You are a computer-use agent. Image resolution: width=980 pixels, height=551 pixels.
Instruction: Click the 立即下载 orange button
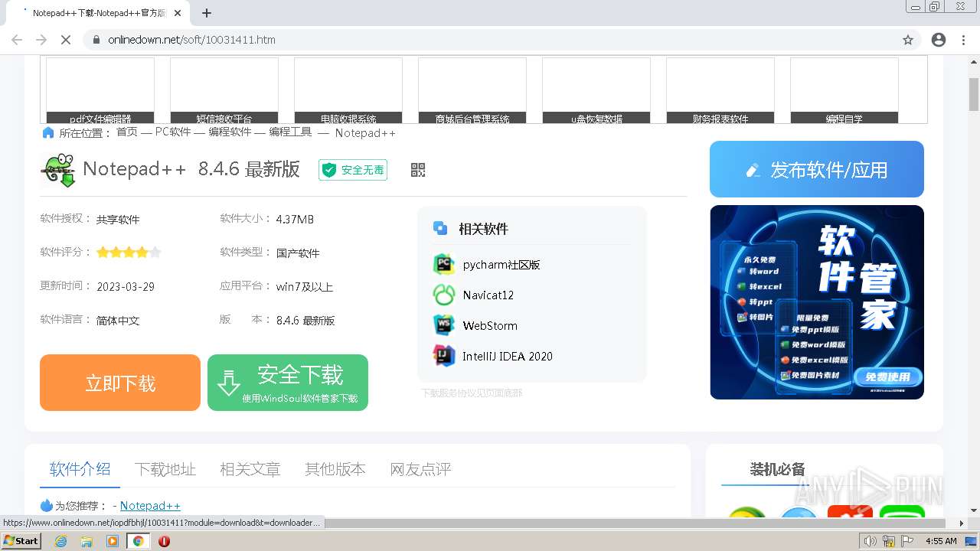[120, 383]
